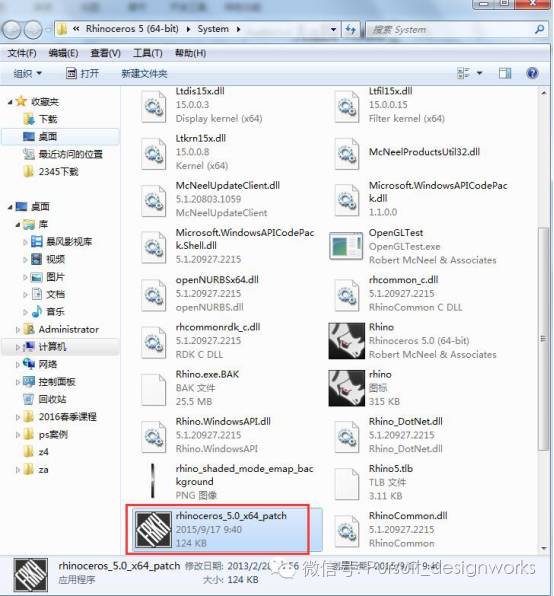Image resolution: width=554 pixels, height=596 pixels.
Task: Expand the 网络 tree node
Action: (x=18, y=365)
